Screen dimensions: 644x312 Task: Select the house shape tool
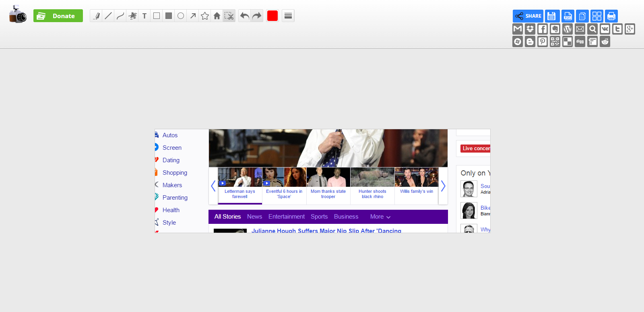tap(217, 16)
